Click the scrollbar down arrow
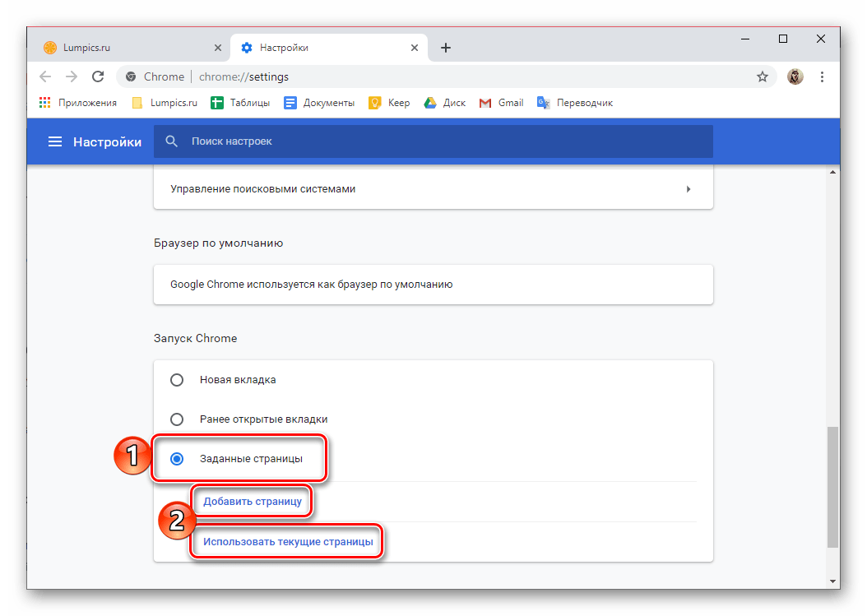867x616 pixels. pyautogui.click(x=832, y=581)
